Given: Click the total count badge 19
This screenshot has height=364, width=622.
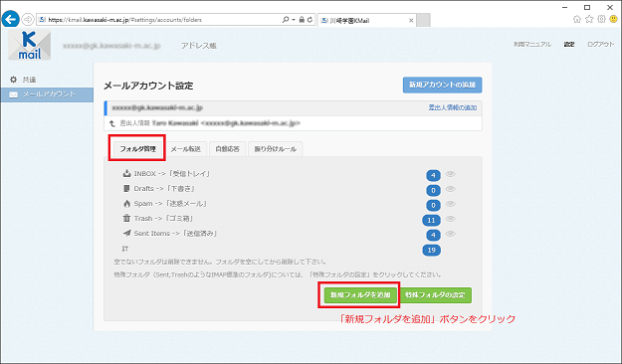Looking at the screenshot, I should click(x=431, y=251).
